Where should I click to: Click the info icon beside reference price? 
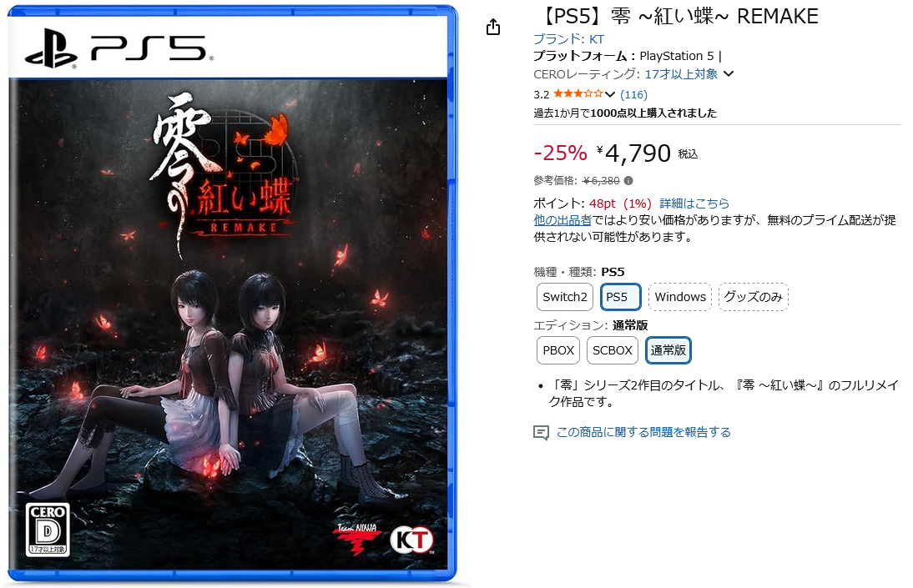(x=628, y=180)
